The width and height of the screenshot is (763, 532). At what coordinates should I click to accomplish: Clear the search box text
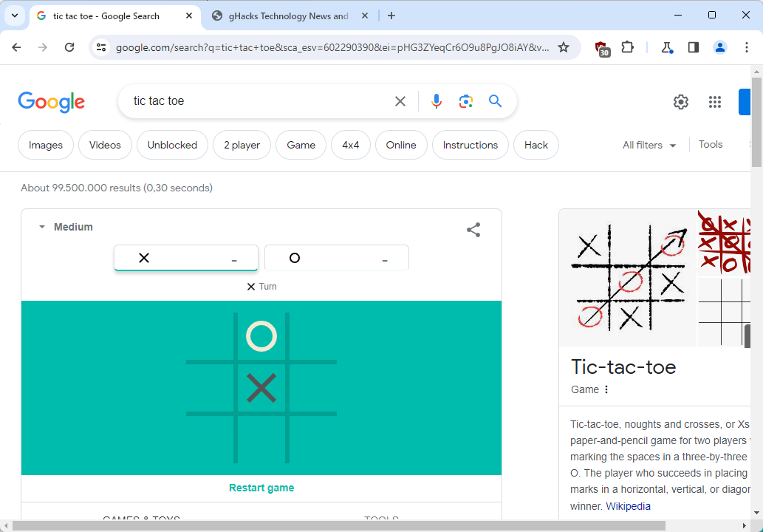400,101
